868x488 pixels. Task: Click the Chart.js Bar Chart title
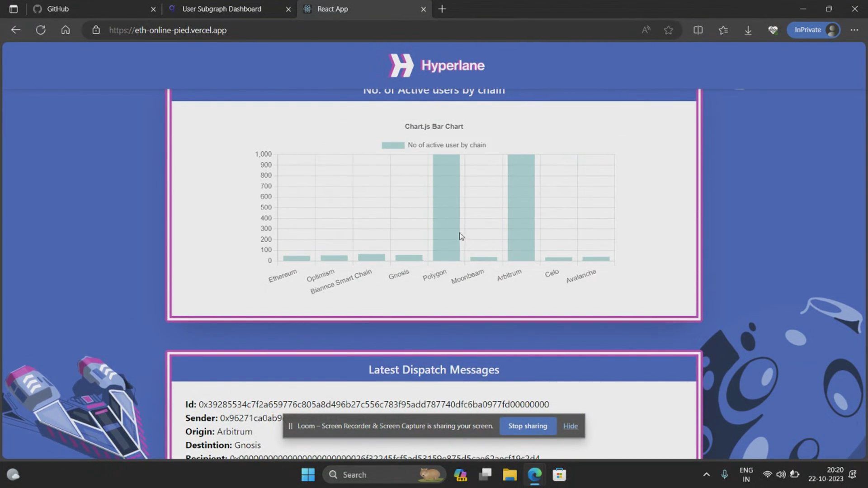(x=434, y=127)
